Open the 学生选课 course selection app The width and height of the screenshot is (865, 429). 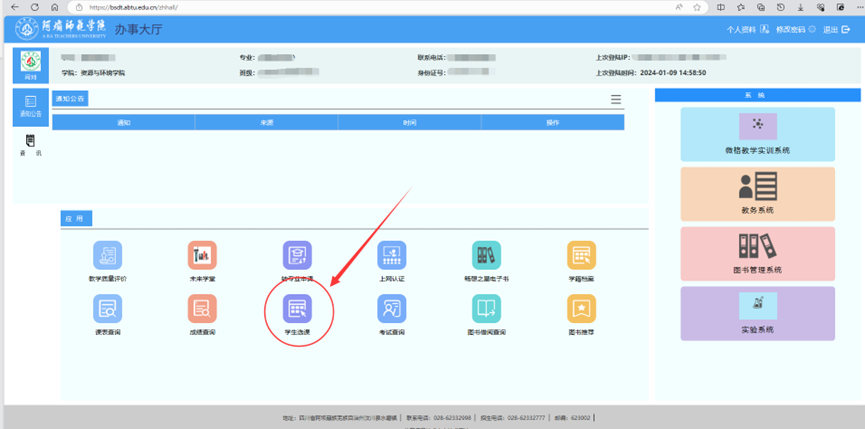click(x=297, y=308)
